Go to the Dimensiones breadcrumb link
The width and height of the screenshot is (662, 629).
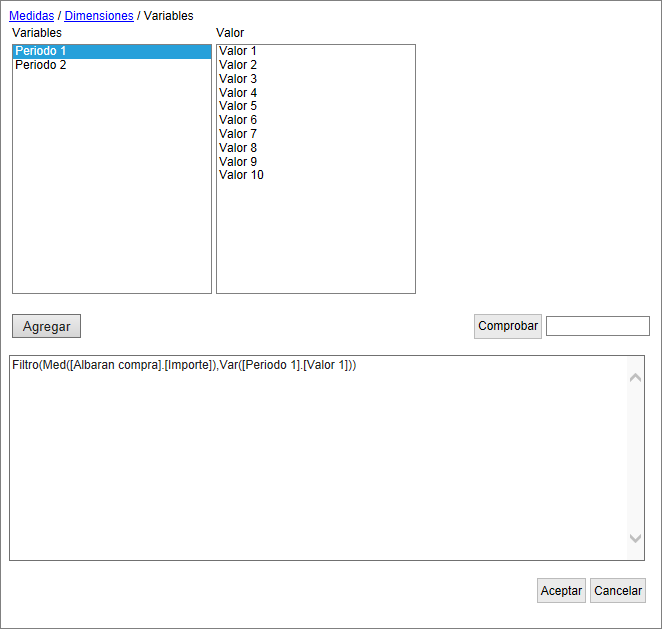coord(98,16)
